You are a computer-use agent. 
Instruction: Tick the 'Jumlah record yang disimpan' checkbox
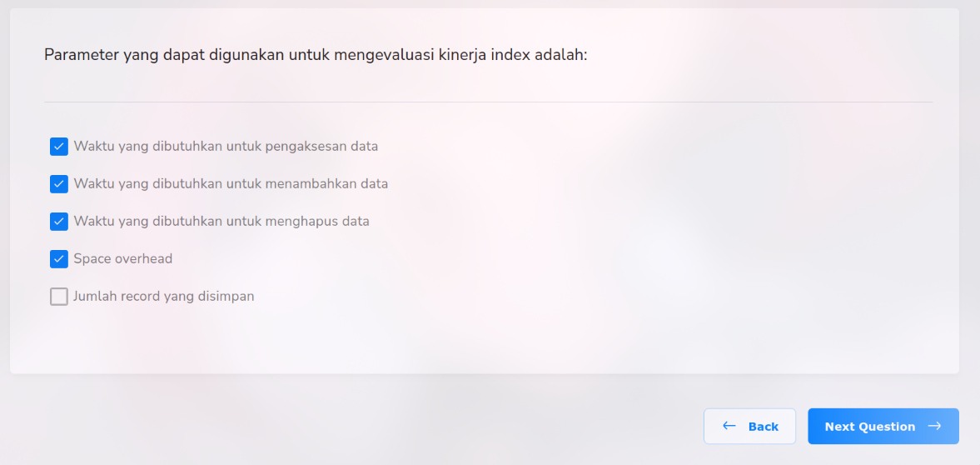[59, 297]
